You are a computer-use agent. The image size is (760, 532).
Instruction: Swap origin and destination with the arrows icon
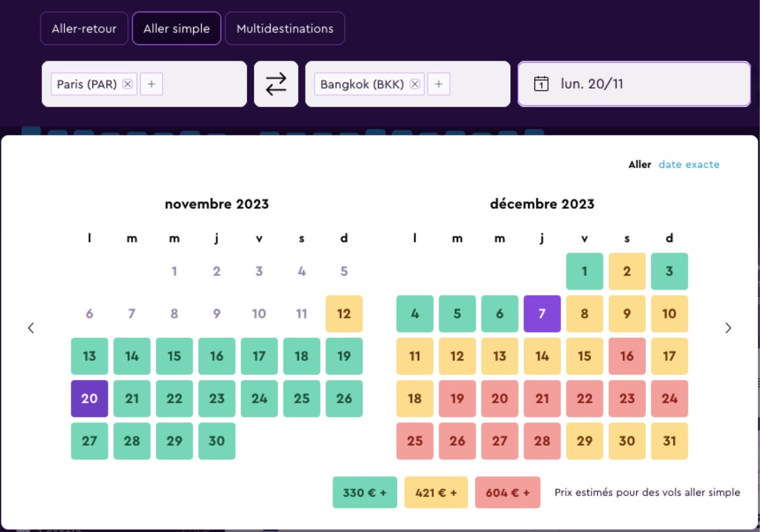click(x=276, y=84)
